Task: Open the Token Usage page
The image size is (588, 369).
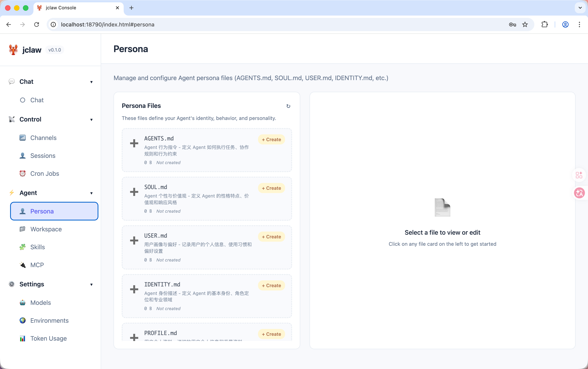Action: (54, 338)
